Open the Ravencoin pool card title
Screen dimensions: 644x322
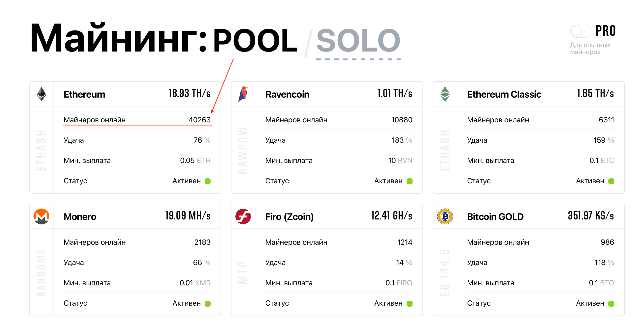[x=287, y=94]
